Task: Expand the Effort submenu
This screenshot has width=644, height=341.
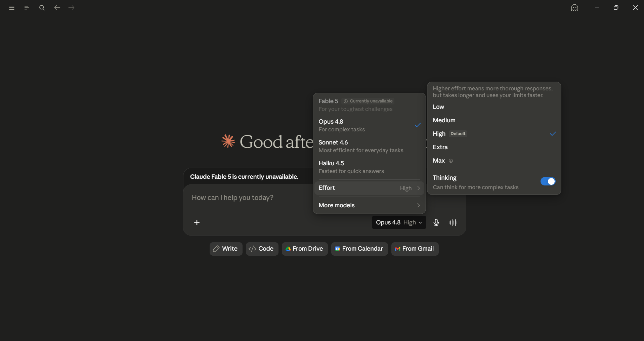Action: pyautogui.click(x=369, y=188)
